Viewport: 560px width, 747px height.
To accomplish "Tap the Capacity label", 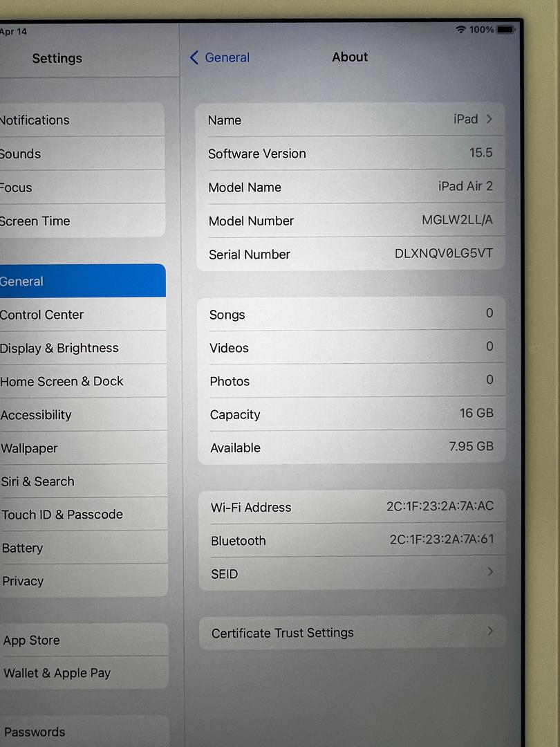I will tap(235, 414).
